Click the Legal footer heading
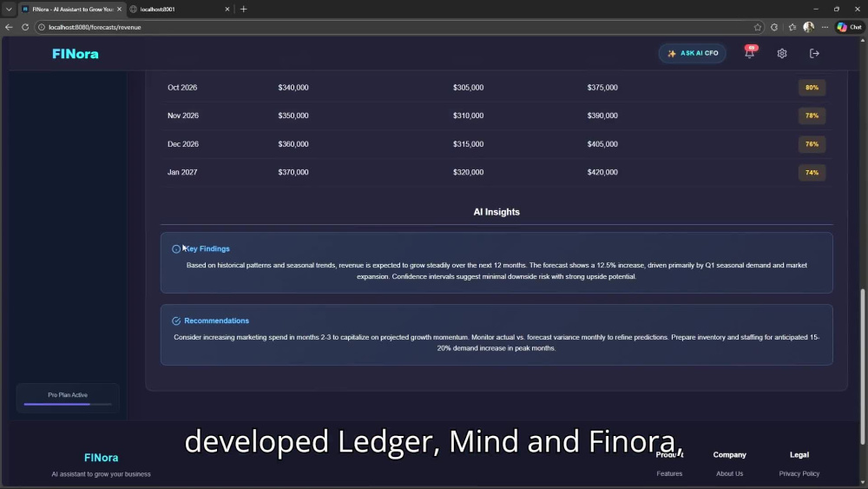Image resolution: width=868 pixels, height=489 pixels. coord(799,454)
